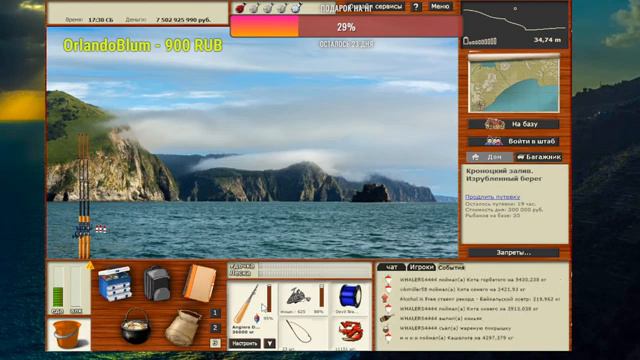Open the Дом tab

[x=490, y=157]
